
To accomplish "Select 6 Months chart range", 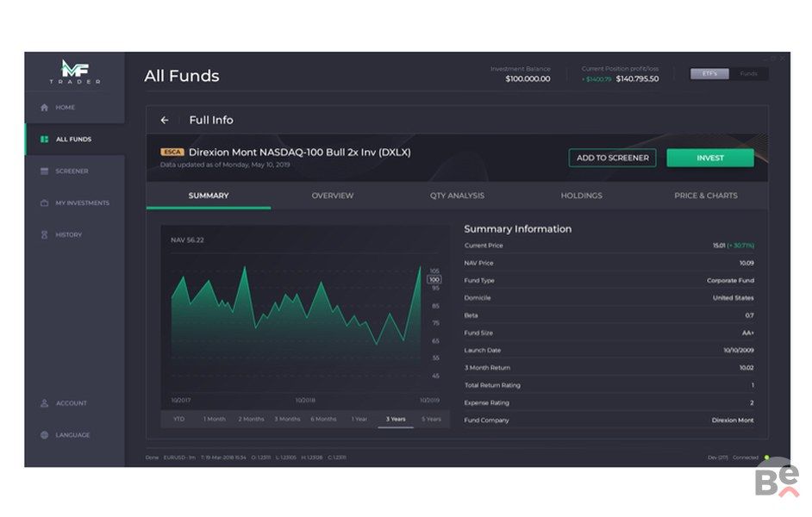I will (x=323, y=419).
